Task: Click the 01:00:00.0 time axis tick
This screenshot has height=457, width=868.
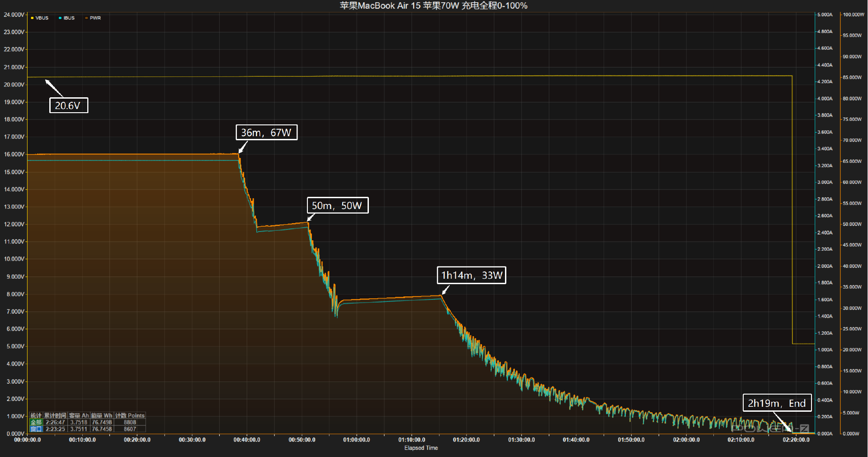Action: pyautogui.click(x=357, y=440)
